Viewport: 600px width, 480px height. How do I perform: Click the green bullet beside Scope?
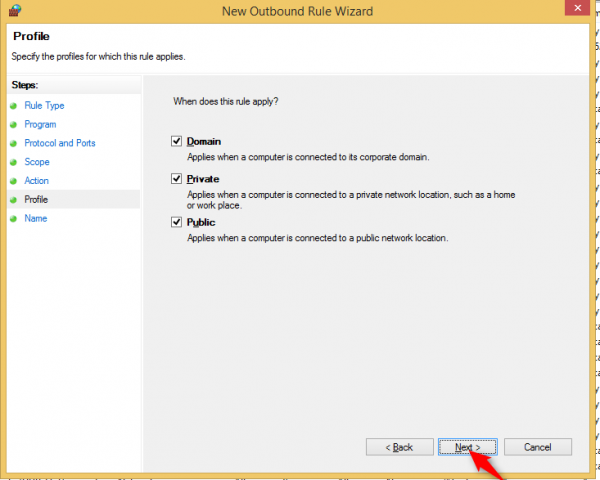click(x=13, y=162)
